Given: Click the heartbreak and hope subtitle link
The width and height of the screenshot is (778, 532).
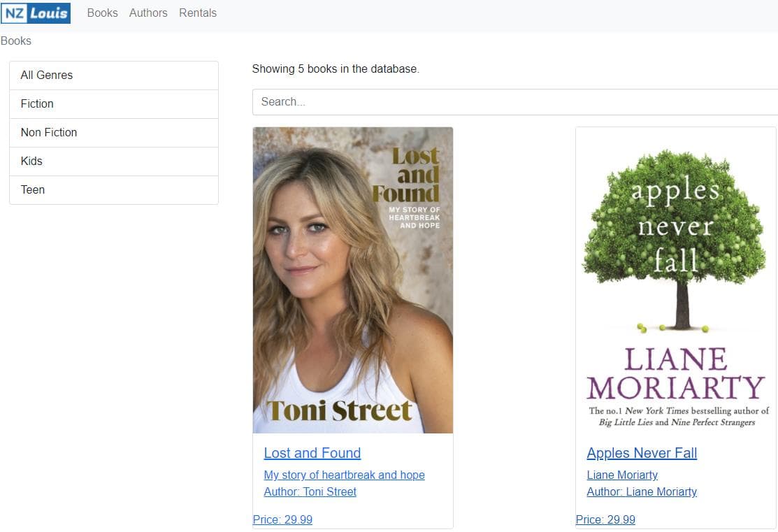Looking at the screenshot, I should tap(344, 475).
